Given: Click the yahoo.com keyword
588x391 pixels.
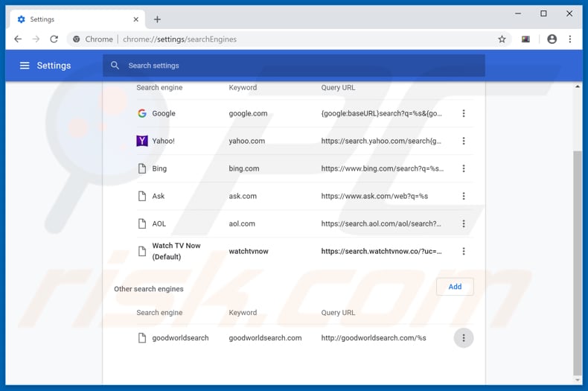Looking at the screenshot, I should (247, 141).
